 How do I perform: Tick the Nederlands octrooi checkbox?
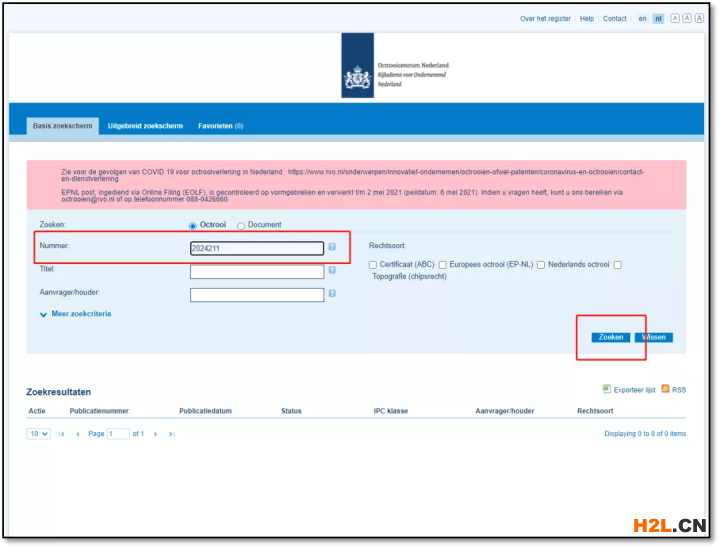541,265
